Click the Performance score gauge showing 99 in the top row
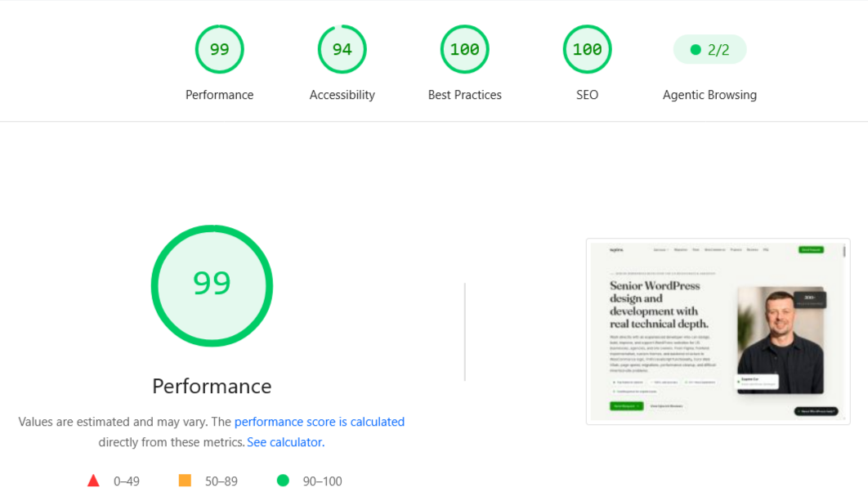868x501 pixels. pyautogui.click(x=219, y=49)
